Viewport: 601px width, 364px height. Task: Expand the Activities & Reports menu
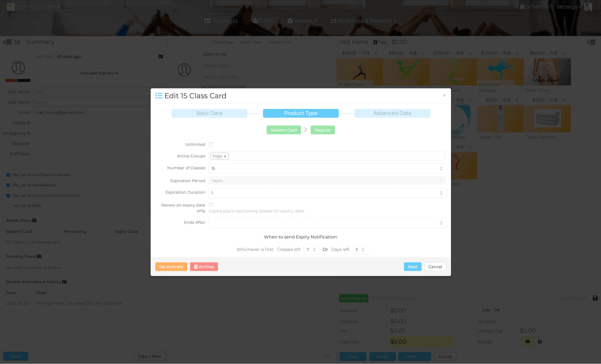[x=364, y=21]
